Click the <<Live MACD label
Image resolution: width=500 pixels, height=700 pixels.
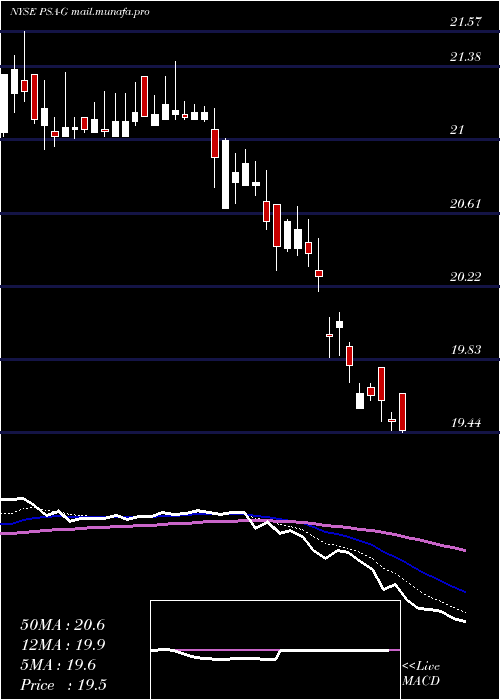(x=421, y=674)
